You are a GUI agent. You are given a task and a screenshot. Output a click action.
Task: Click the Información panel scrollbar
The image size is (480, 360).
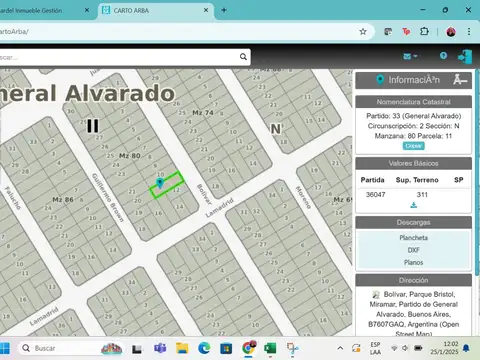click(x=478, y=173)
